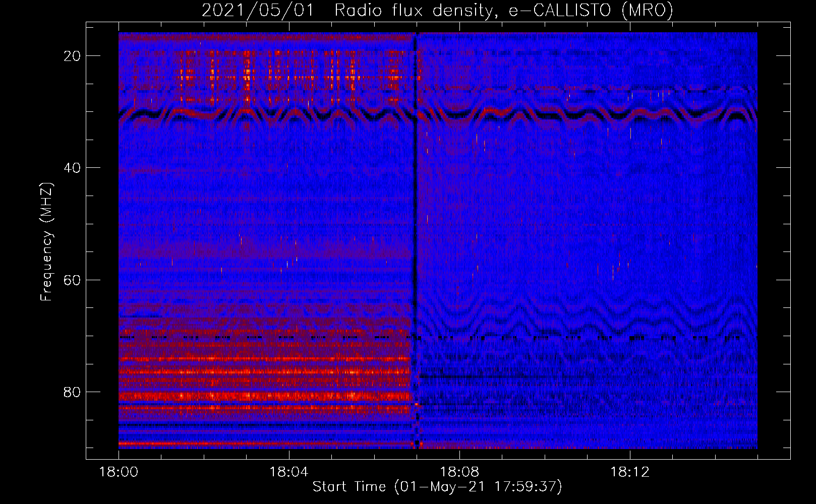Click the '40' frequency tick label
The height and width of the screenshot is (504, 816).
[73, 168]
